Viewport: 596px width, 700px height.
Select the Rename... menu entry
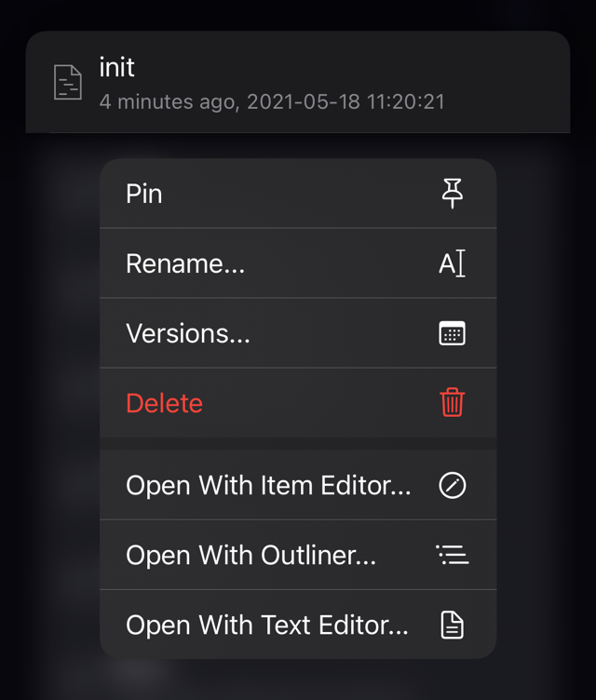tap(298, 263)
